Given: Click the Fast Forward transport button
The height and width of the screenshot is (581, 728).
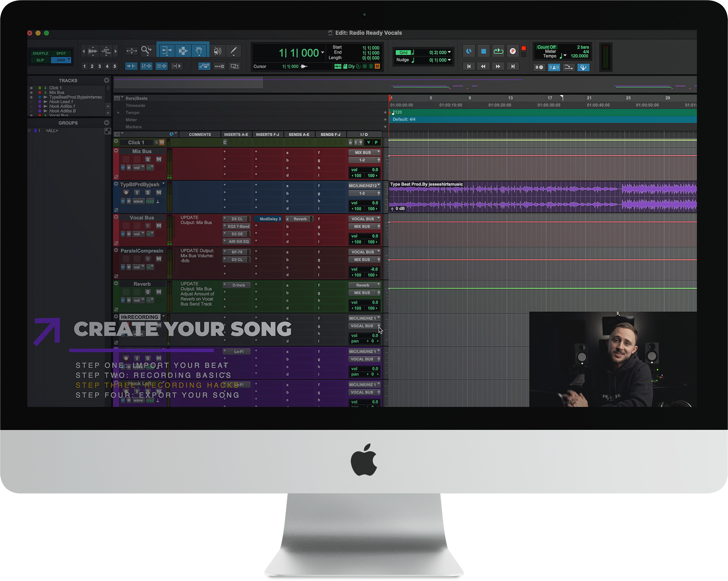Looking at the screenshot, I should click(x=498, y=66).
